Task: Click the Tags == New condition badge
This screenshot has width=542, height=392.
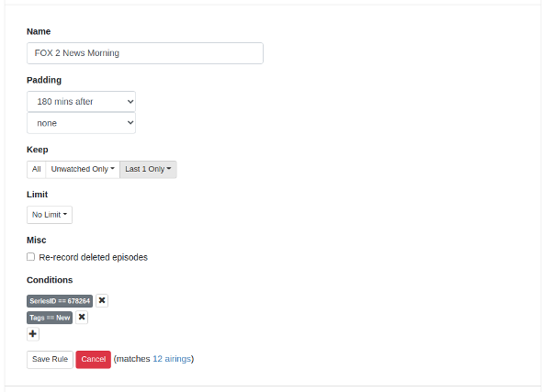Action: (x=50, y=318)
